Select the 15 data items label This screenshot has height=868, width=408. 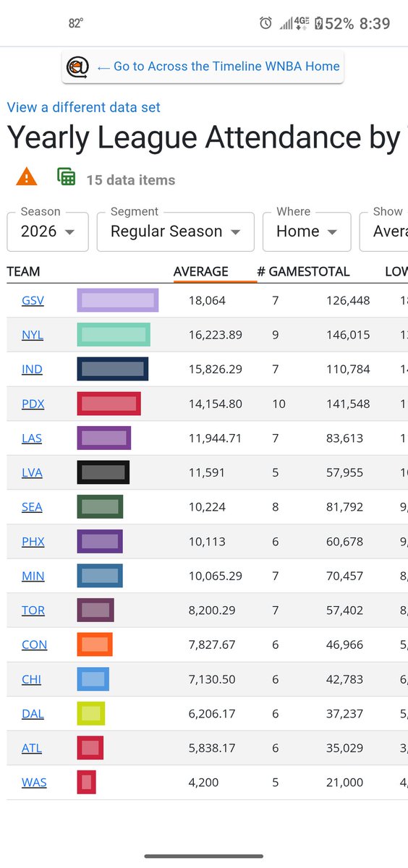click(130, 180)
